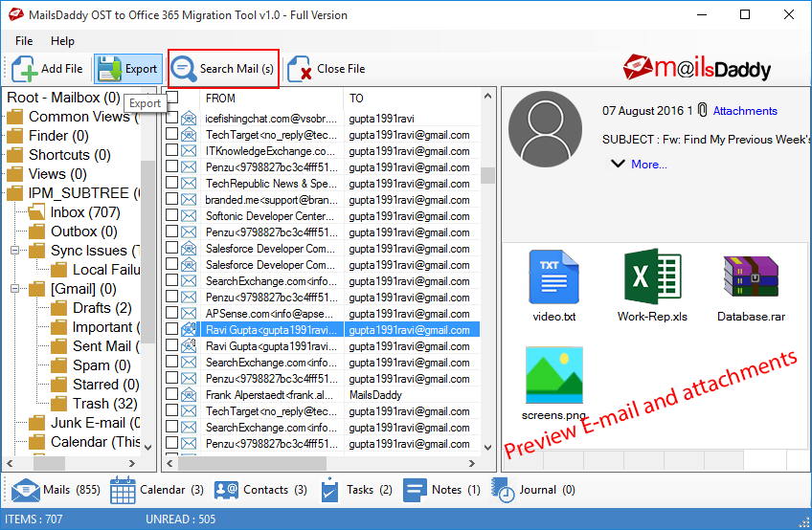Tick checkbox for APSense.com mail
The height and width of the screenshot is (530, 812).
click(x=172, y=313)
